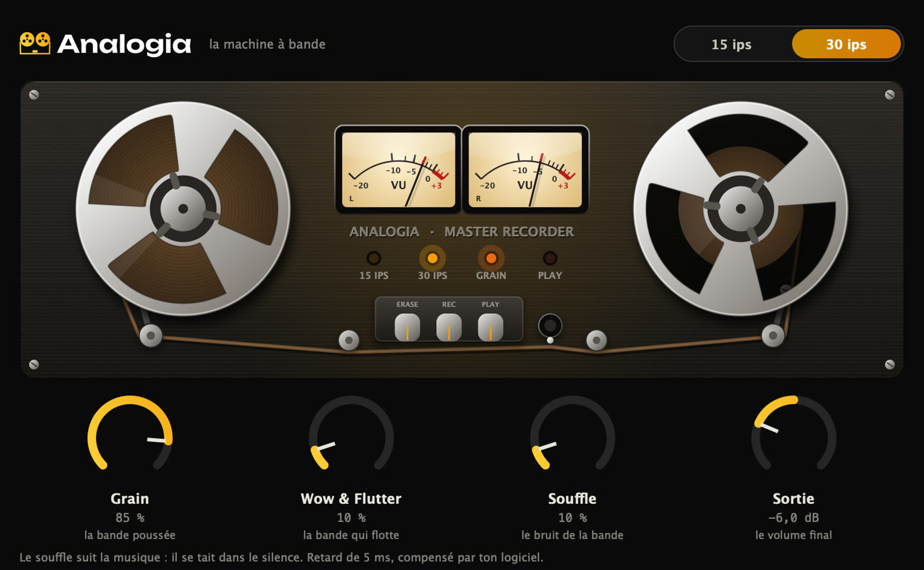924x570 pixels.
Task: Click the REC tape head
Action: [x=449, y=327]
